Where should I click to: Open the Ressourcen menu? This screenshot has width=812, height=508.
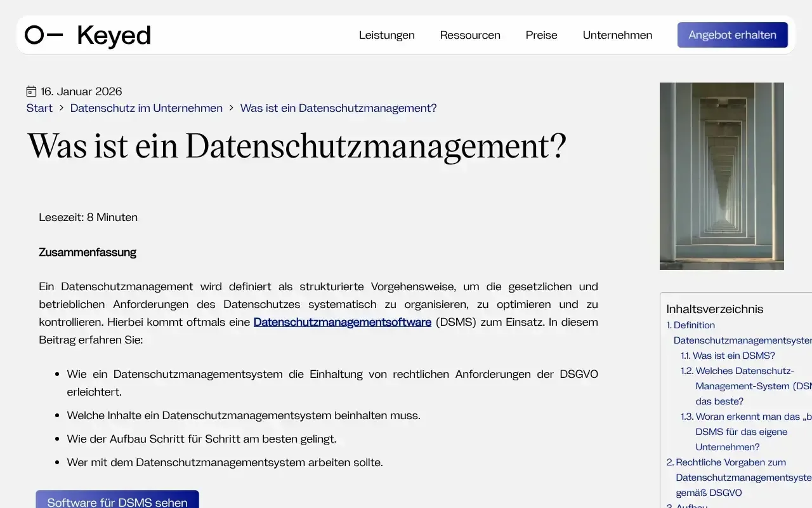(470, 35)
